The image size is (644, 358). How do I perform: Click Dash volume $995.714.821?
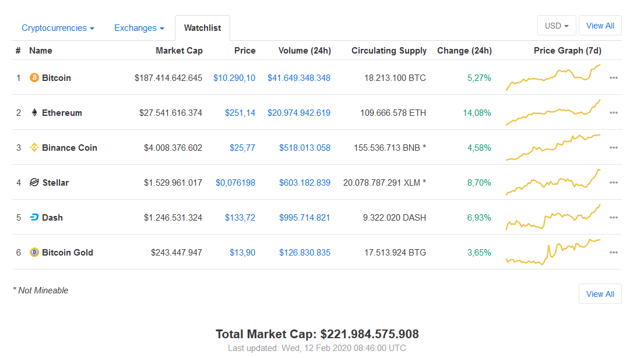305,217
